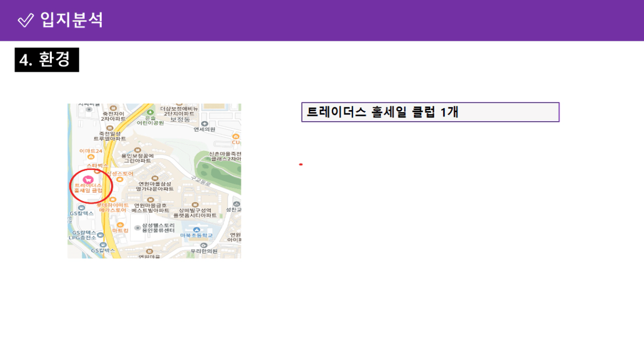This screenshot has width=644, height=362.
Task: Select the 스타벅스 label on map
Action: [x=97, y=166]
